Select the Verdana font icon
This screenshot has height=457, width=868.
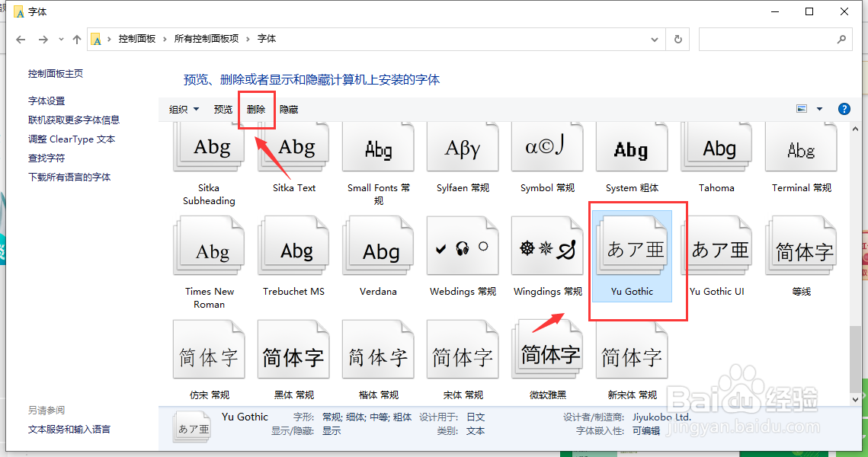pos(379,246)
